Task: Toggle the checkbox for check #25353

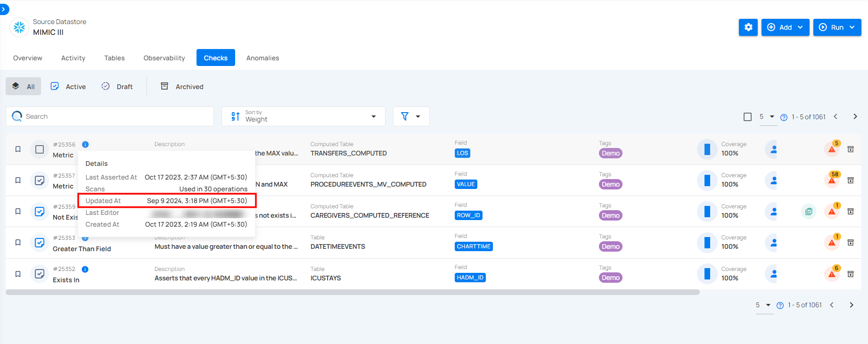Action: 40,243
